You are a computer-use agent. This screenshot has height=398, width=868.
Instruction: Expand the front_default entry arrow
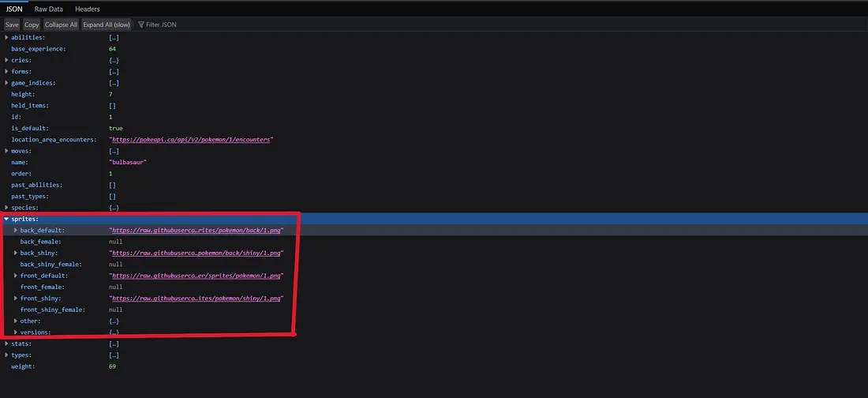[16, 276]
